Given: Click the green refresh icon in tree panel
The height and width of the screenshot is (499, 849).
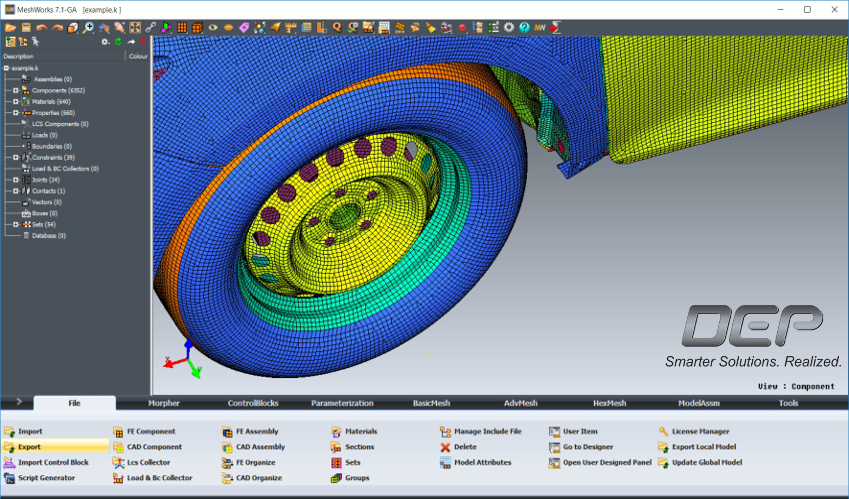Looking at the screenshot, I should coord(118,42).
